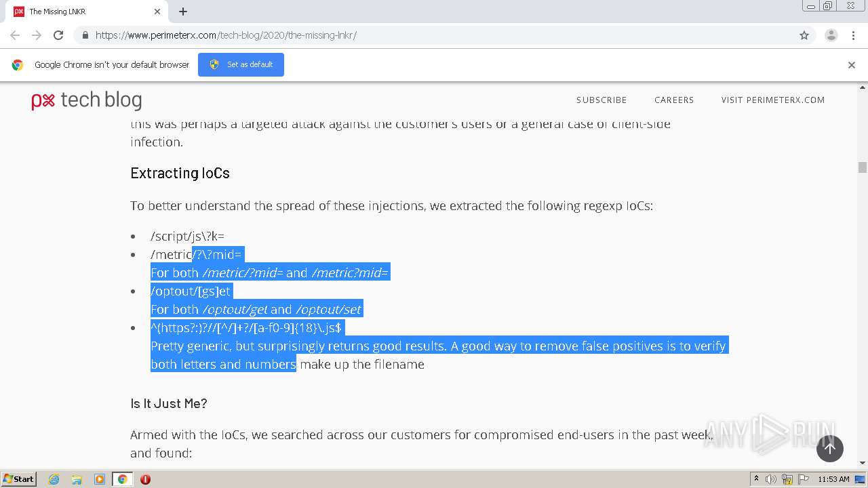
Task: Click the /script/js\?k= list item
Action: coord(187,236)
